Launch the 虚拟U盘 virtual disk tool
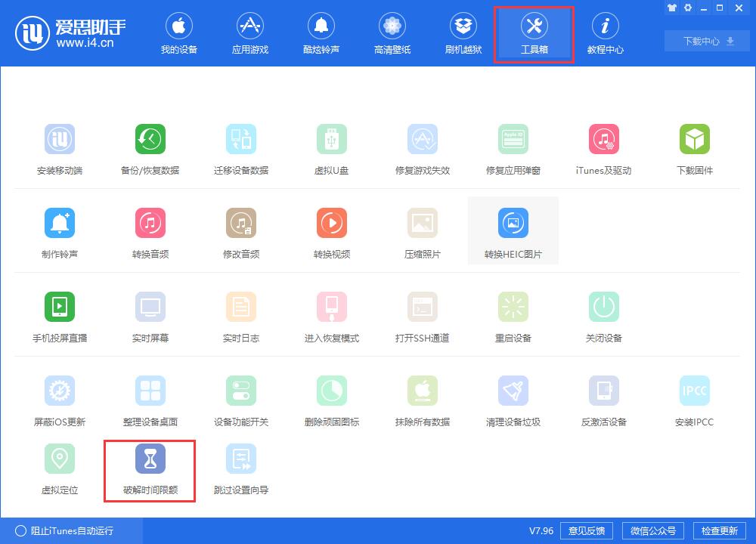The image size is (756, 544). tap(331, 146)
